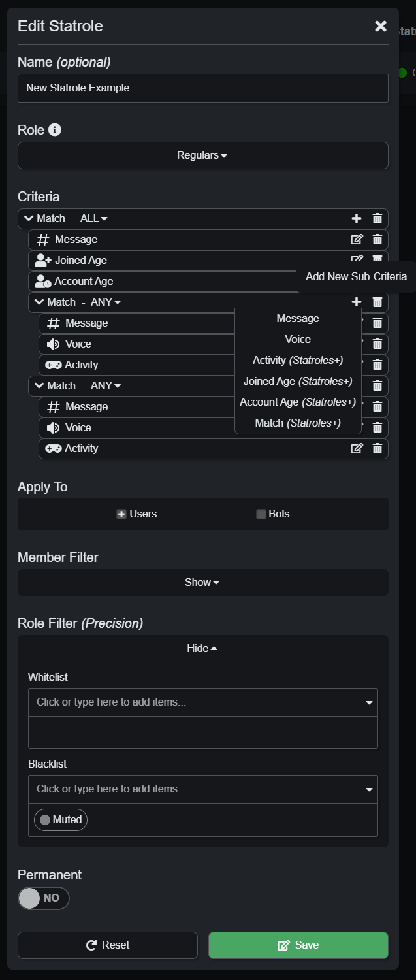Click the Reset button
The image size is (416, 980).
pos(108,945)
